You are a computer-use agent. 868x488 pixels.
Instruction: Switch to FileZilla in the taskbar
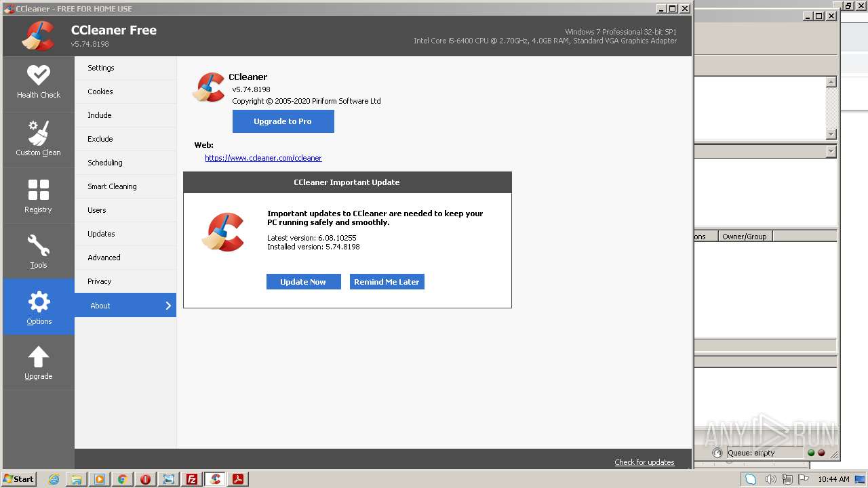[x=192, y=479]
